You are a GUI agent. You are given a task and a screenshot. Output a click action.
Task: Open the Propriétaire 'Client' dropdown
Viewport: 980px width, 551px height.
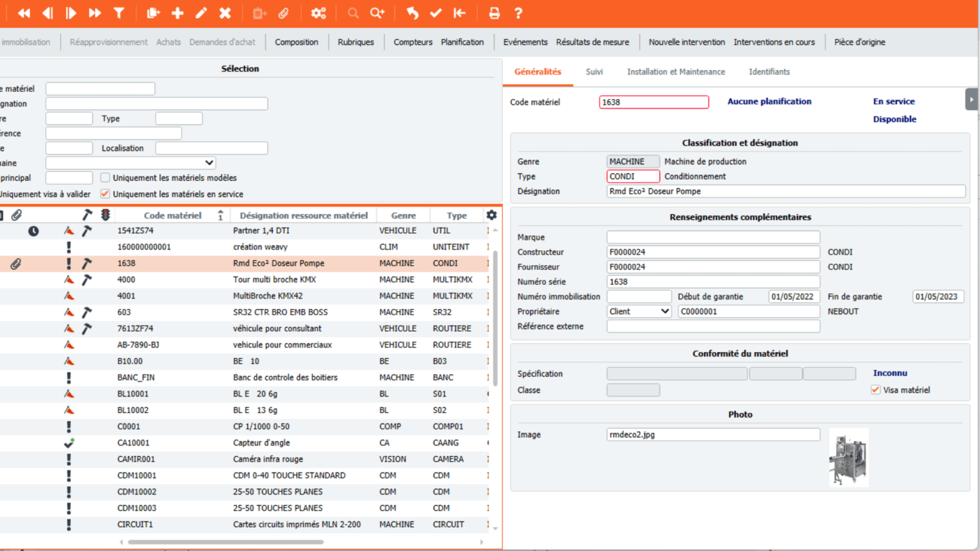pyautogui.click(x=639, y=312)
